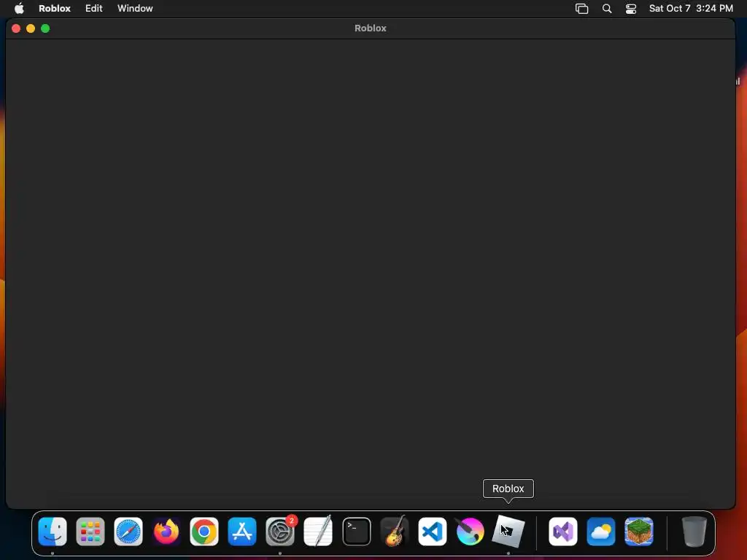This screenshot has height=560, width=747.
Task: Launch Terminal from the dock
Action: coord(356,532)
